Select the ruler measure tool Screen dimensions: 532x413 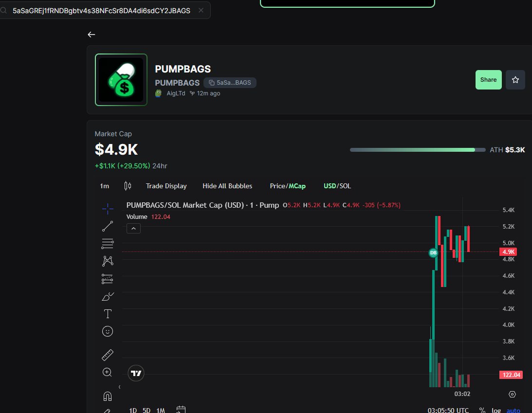coord(108,355)
